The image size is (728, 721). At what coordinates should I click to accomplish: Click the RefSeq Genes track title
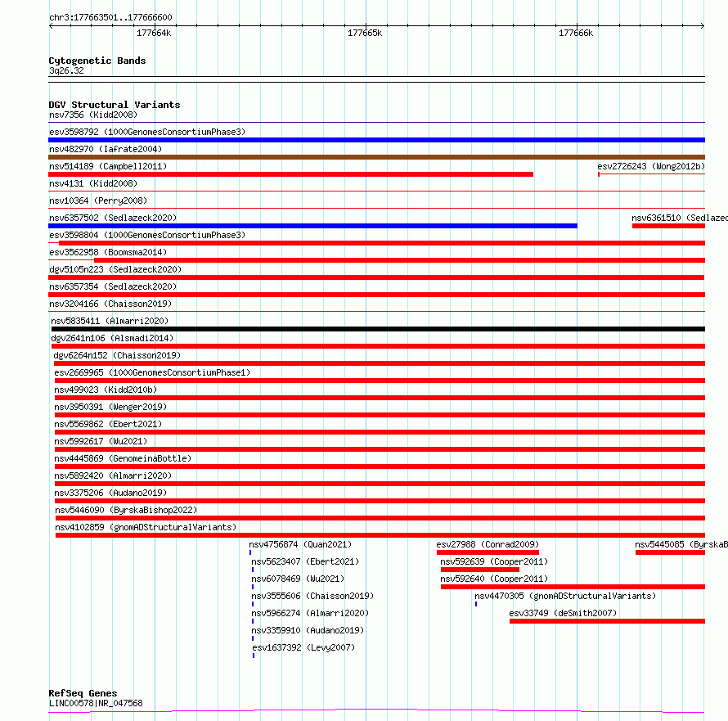click(x=83, y=693)
